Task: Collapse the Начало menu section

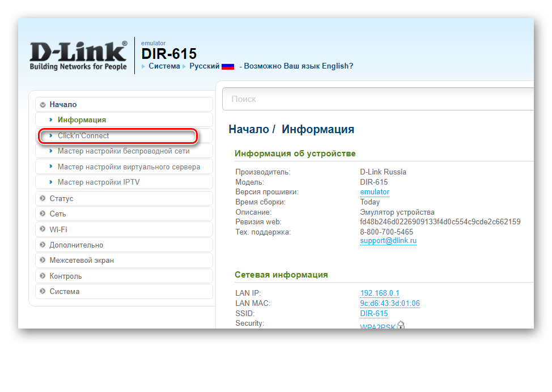Action: (124, 104)
